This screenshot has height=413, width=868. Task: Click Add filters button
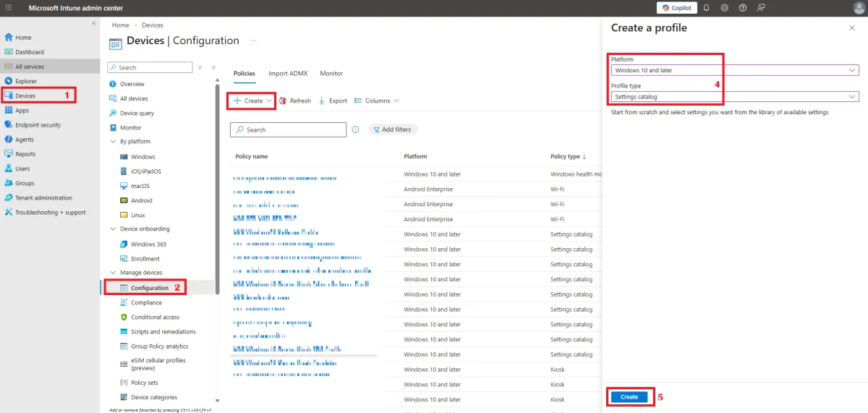(x=393, y=129)
